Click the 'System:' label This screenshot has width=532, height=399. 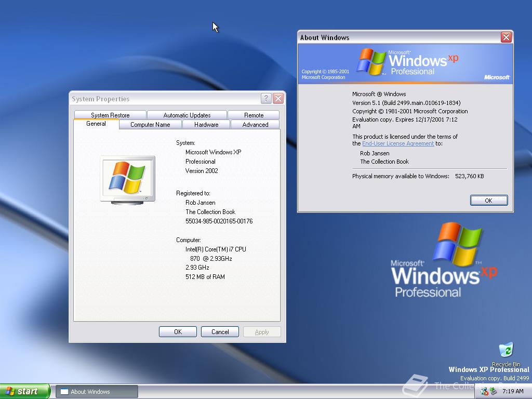pyautogui.click(x=185, y=143)
